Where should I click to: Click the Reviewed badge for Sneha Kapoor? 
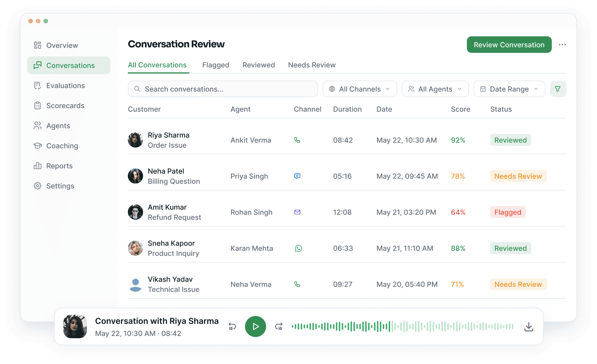510,248
